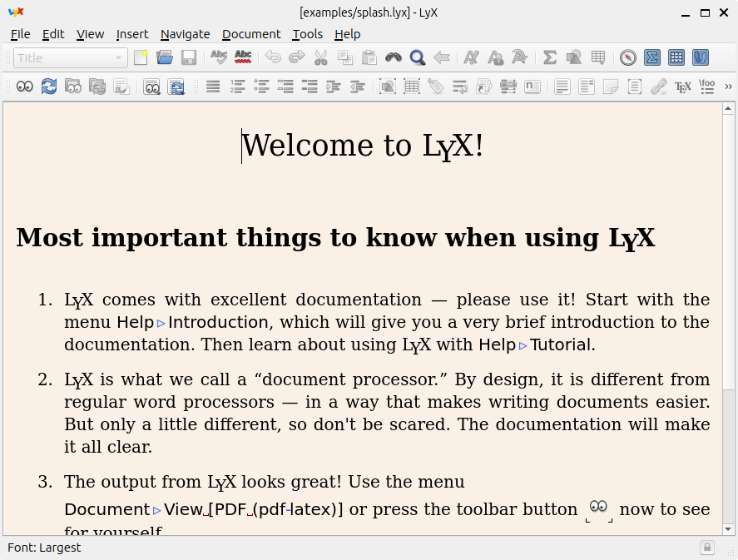
Task: View PDF output with the eyes icon
Action: point(25,86)
